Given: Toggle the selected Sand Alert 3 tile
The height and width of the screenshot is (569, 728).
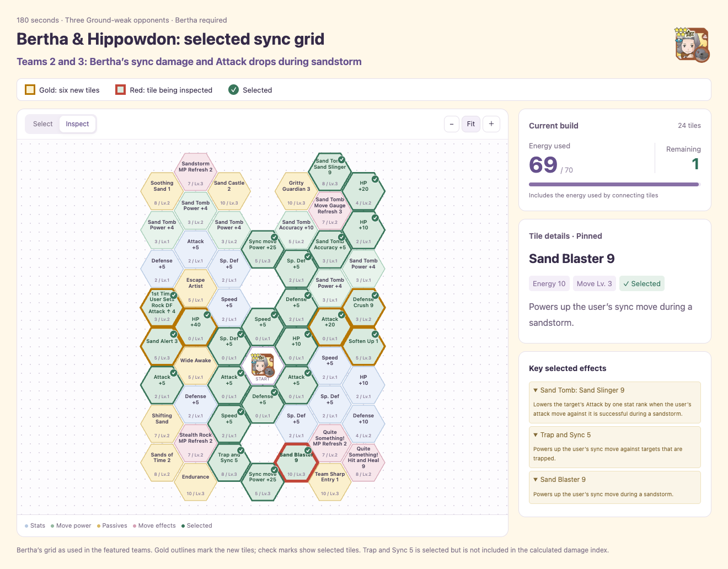Looking at the screenshot, I should [x=162, y=346].
